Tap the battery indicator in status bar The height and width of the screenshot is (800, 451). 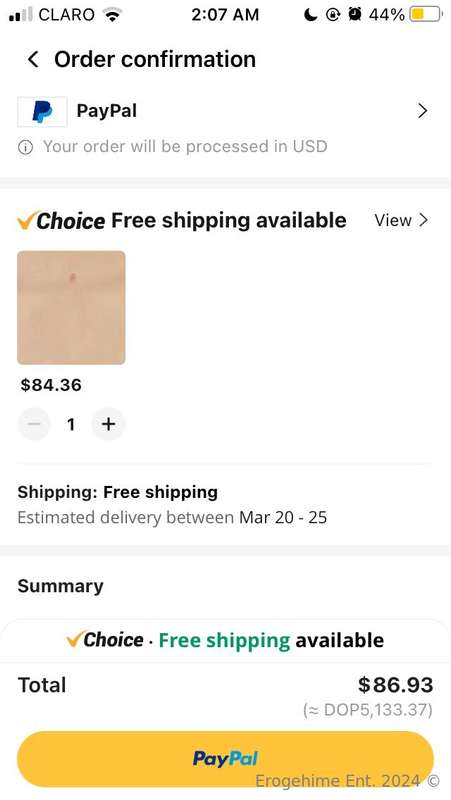pyautogui.click(x=425, y=14)
